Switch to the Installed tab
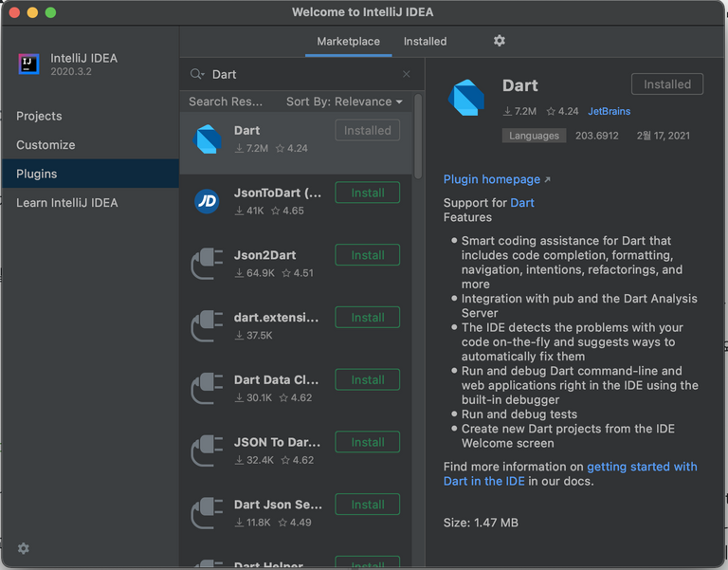Image resolution: width=728 pixels, height=570 pixels. coord(425,42)
